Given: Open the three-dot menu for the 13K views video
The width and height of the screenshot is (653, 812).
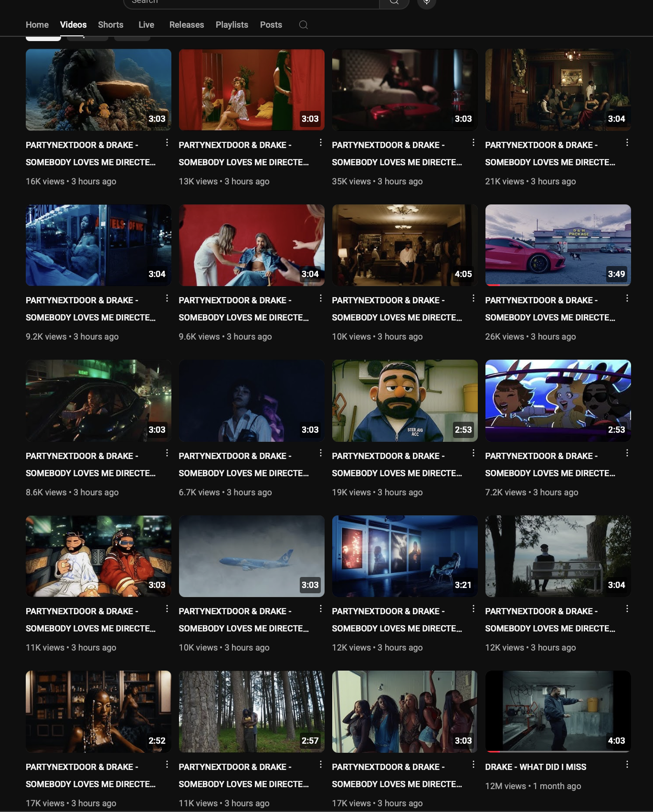Looking at the screenshot, I should 320,142.
